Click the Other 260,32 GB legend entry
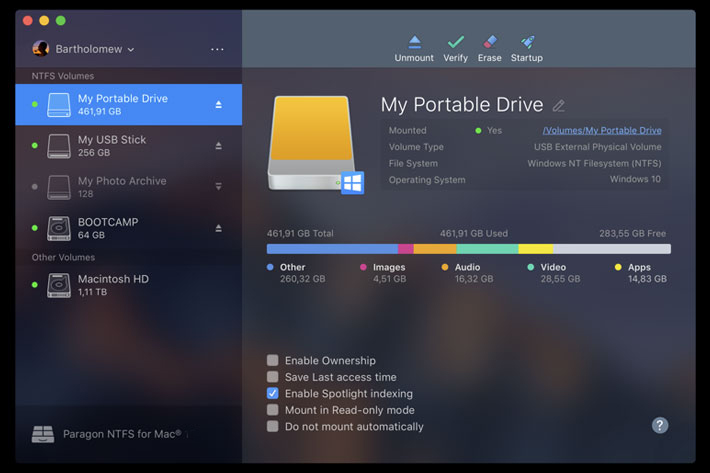 [297, 273]
